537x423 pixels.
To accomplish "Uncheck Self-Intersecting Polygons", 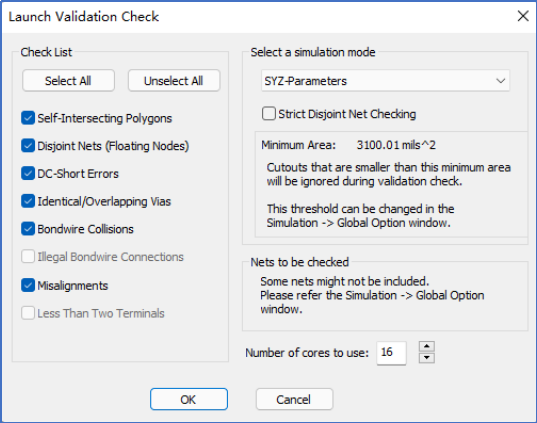I will tap(28, 118).
